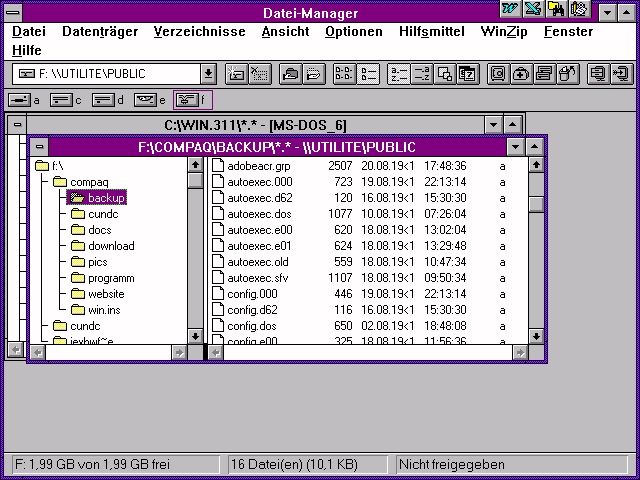Viewport: 640px width, 480px height.
Task: Switch to names-only file view icon
Action: coord(344,74)
